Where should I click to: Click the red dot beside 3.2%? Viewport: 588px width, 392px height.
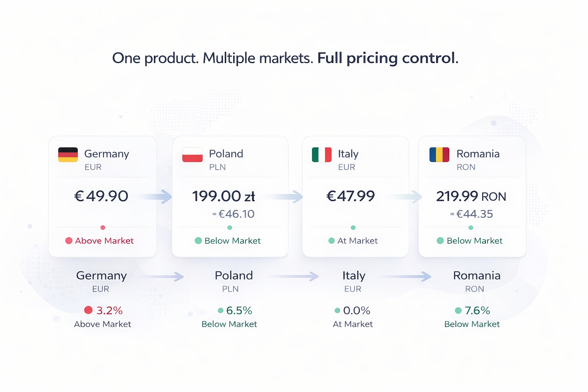click(x=88, y=310)
